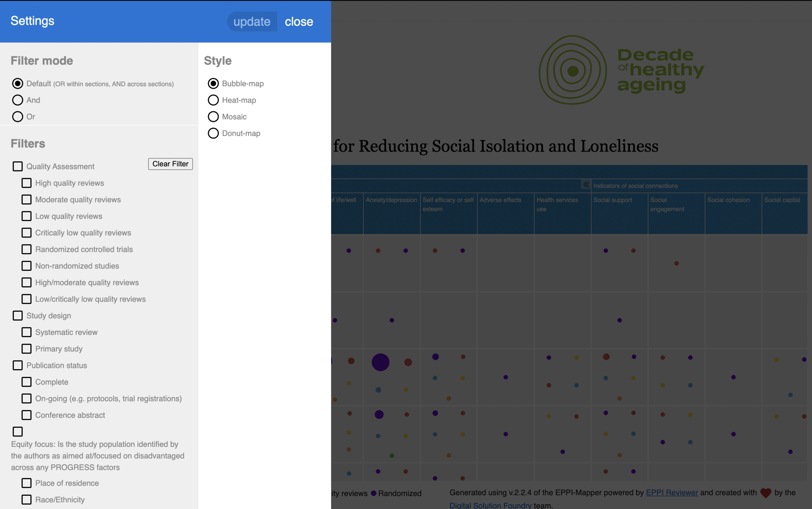This screenshot has height=509, width=812.
Task: Check the Place of residence filter
Action: [27, 483]
